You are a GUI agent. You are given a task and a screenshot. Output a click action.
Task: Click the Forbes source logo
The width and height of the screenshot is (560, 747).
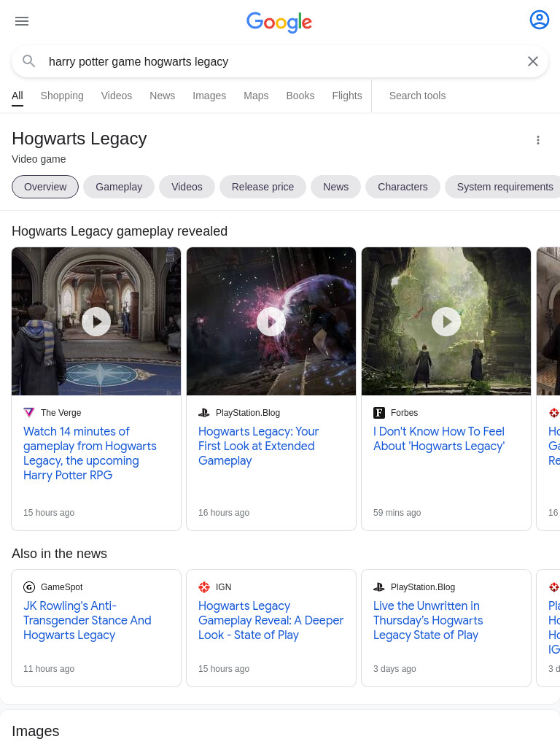[x=379, y=413]
